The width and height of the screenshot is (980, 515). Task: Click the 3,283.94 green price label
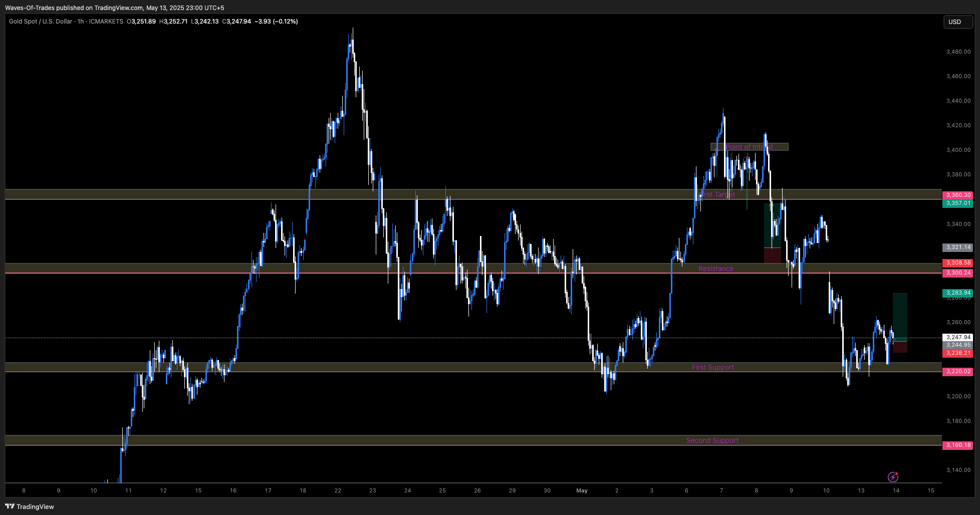click(x=958, y=293)
